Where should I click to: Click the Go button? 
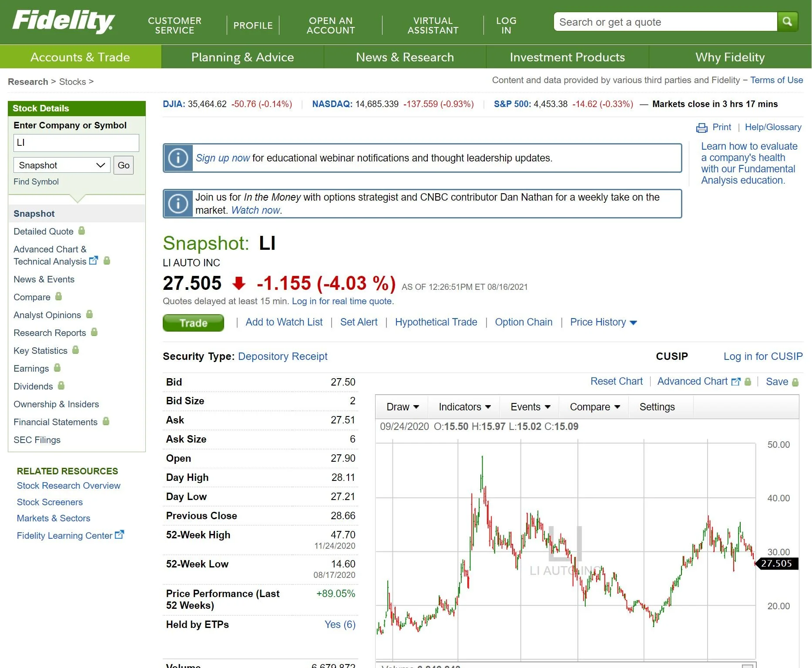124,165
